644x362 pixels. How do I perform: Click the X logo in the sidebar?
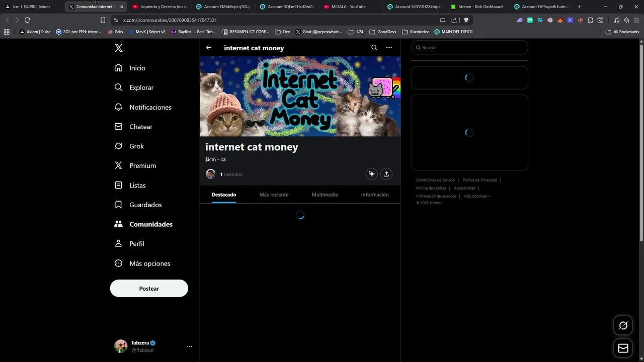[119, 48]
